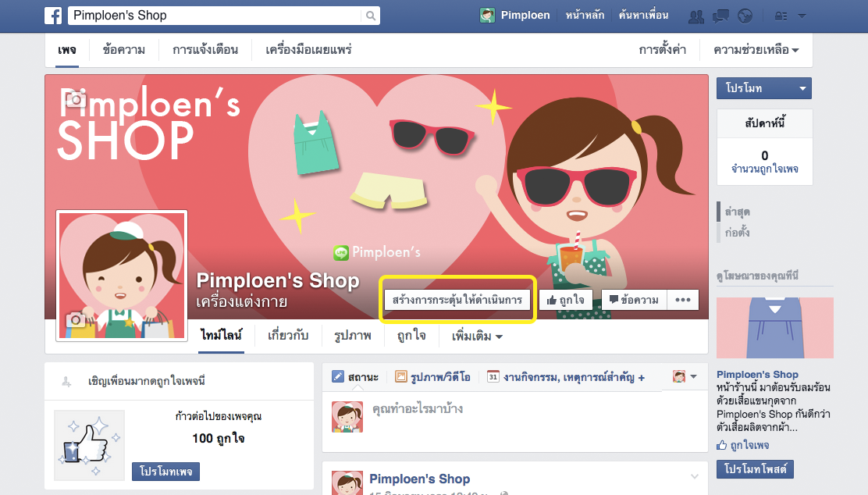Open the friend requests icon
The height and width of the screenshot is (495, 868).
coord(695,16)
